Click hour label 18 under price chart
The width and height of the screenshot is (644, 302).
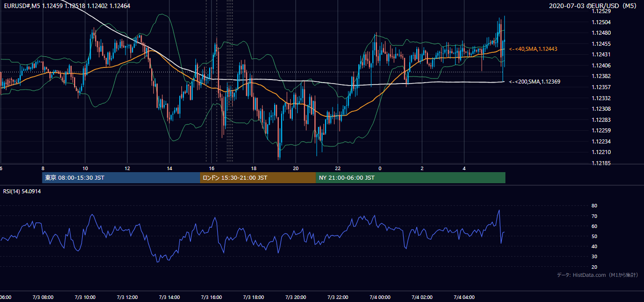coord(253,169)
